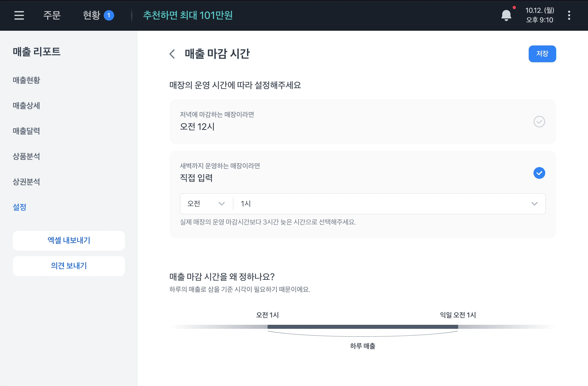Select 매출현황 in sidebar
588x386 pixels.
tap(26, 80)
